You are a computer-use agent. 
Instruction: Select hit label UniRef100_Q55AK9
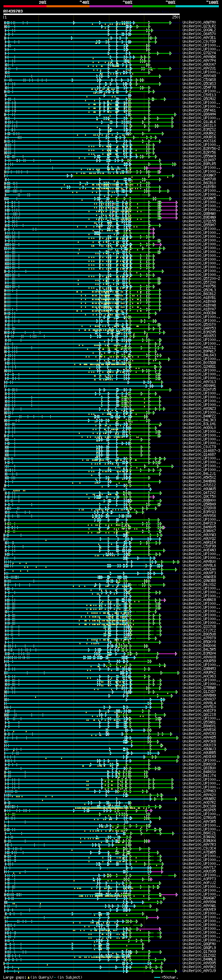[x=199, y=156]
